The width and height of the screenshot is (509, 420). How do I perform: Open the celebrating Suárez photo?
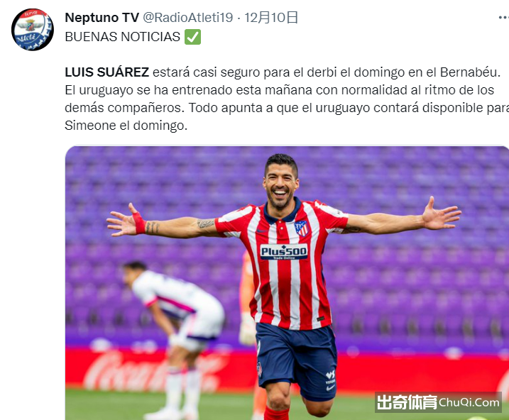[287, 283]
